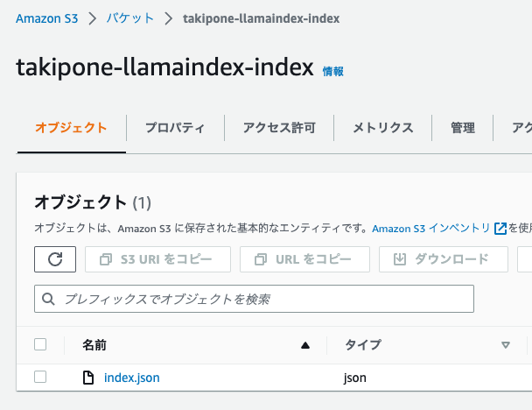Screen dimensions: 532x410
Task: Click the download icon in ダウンロード button
Action: click(400, 259)
